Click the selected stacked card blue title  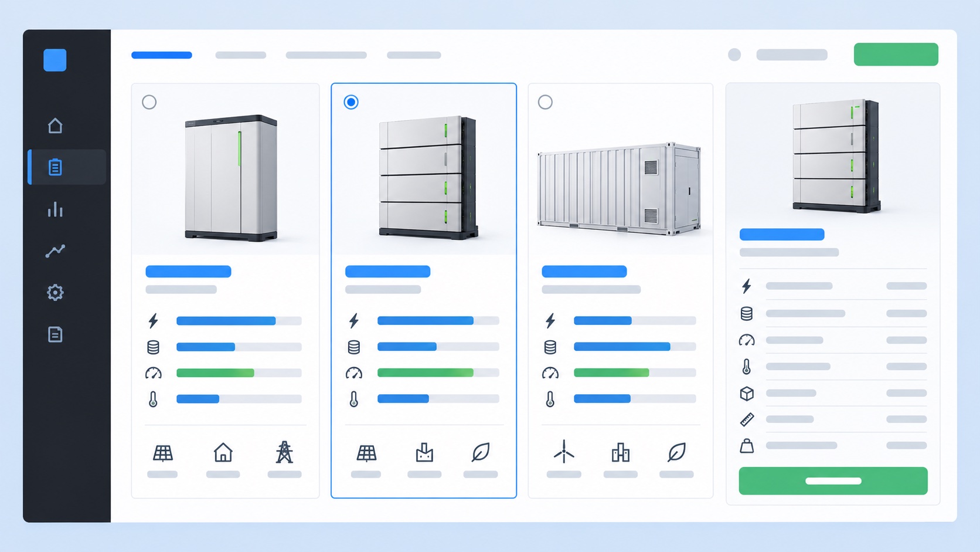pos(387,272)
